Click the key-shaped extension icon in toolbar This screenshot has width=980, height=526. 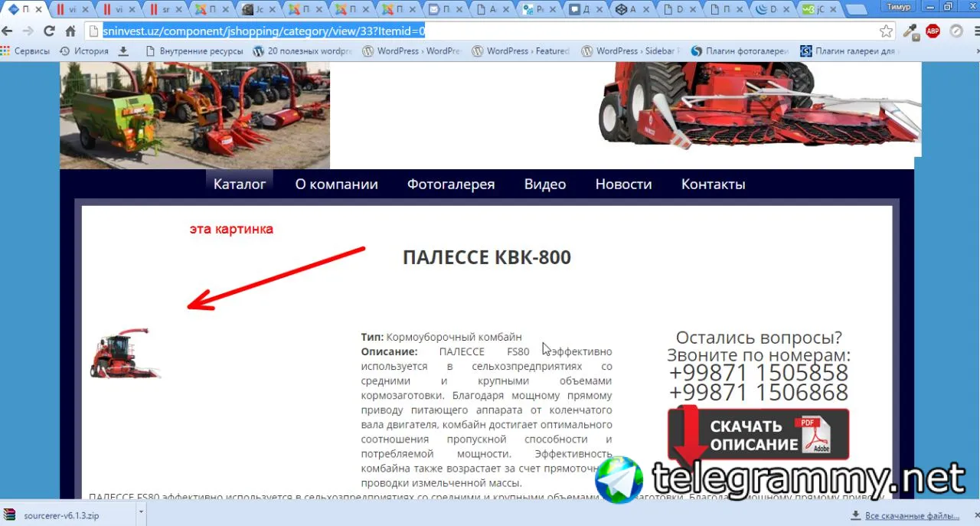click(x=910, y=31)
